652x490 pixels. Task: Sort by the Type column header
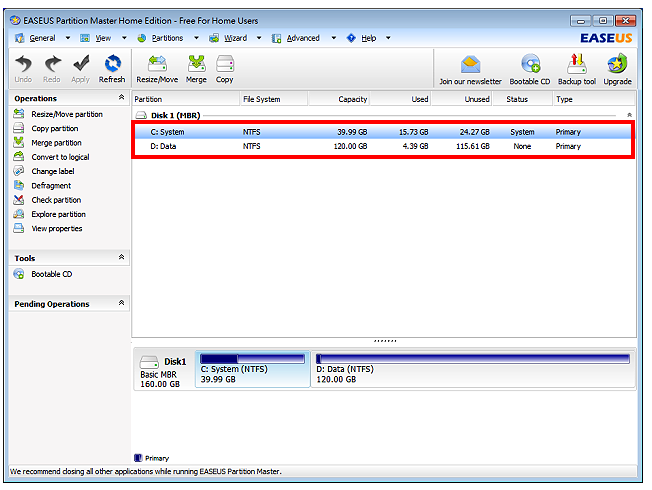pyautogui.click(x=594, y=99)
